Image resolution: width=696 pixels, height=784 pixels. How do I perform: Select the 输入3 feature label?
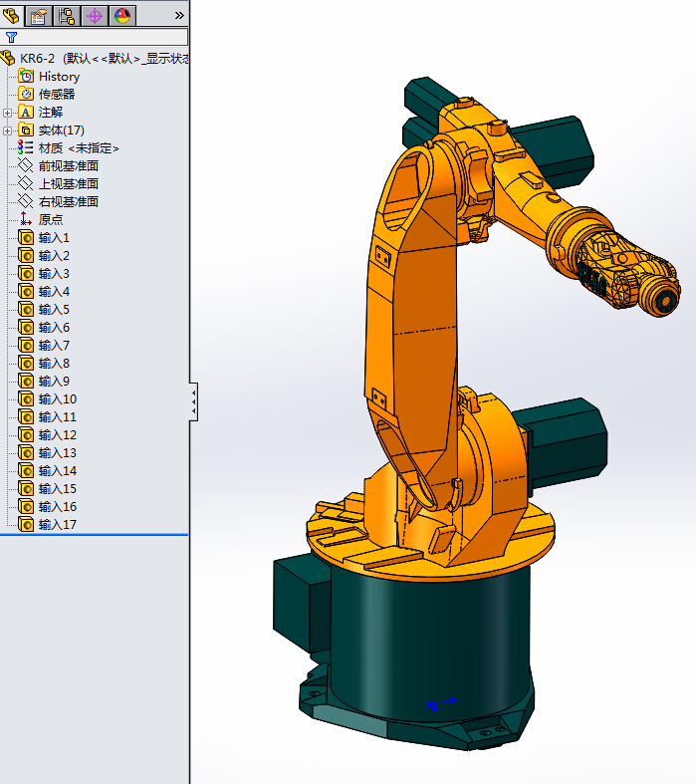click(x=54, y=274)
